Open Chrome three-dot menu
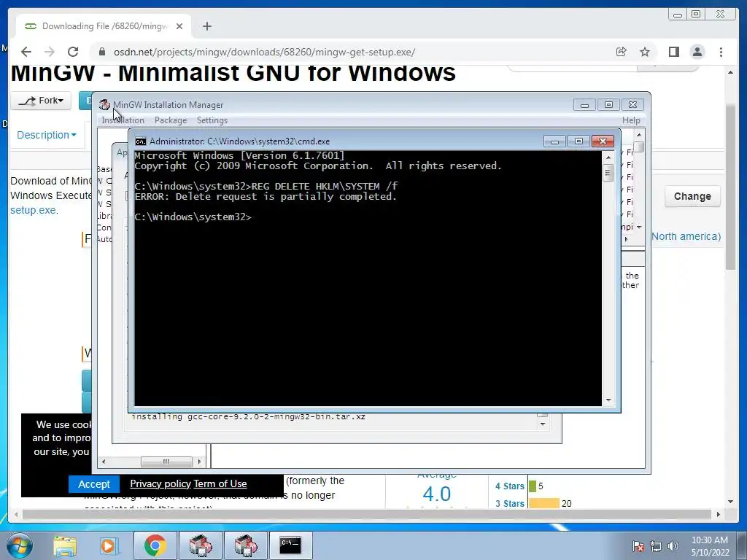 point(721,52)
